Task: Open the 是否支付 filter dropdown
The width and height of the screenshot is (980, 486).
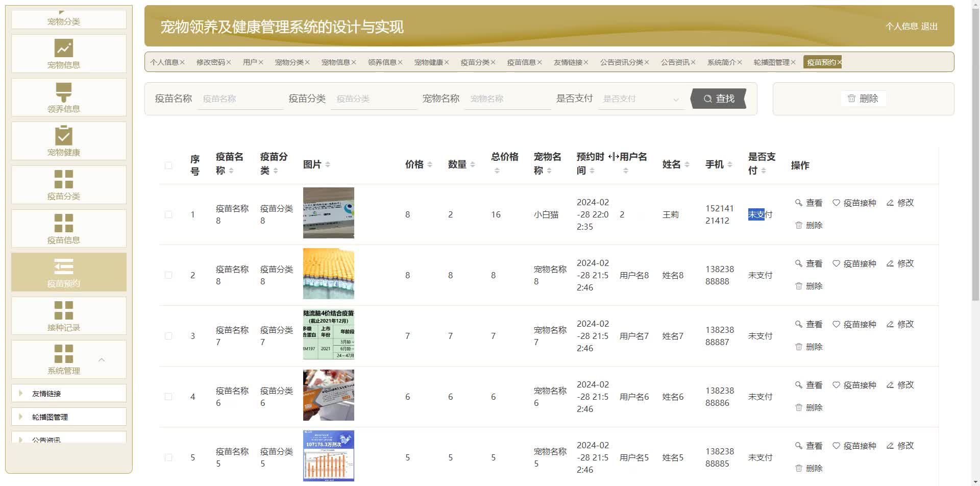Action: [x=641, y=99]
